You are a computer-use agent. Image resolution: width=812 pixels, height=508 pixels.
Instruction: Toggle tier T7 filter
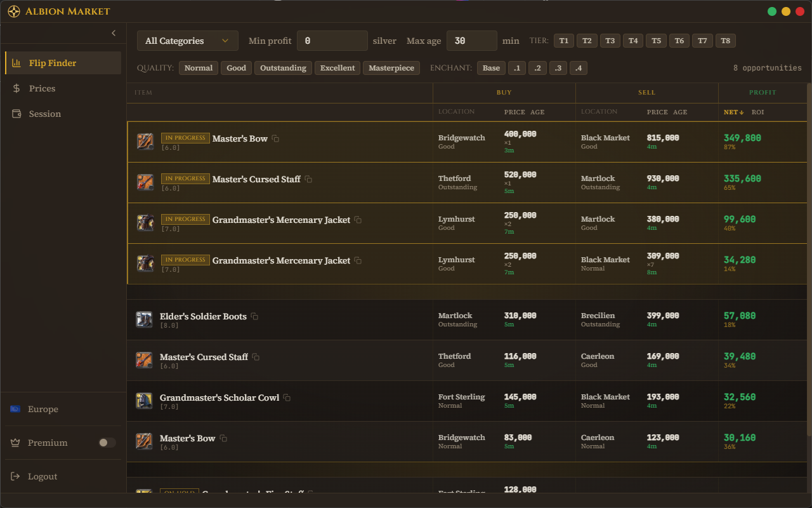702,41
